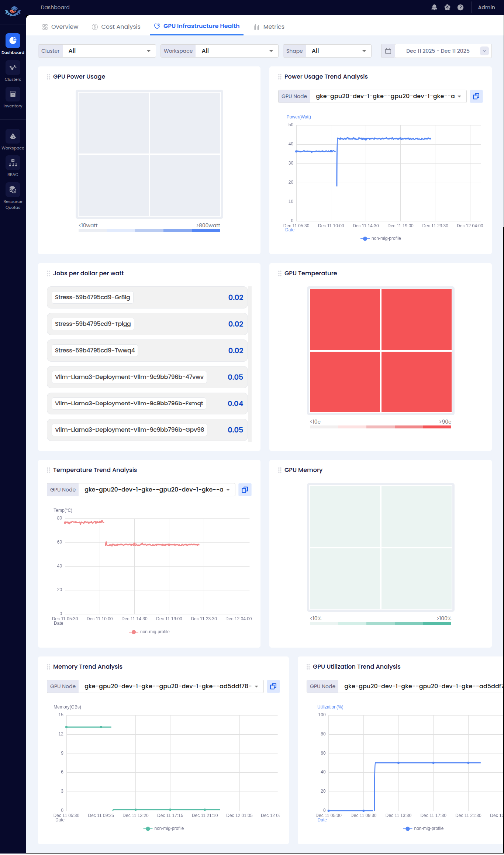Click top-right tile of GPU Power Usage heatmap
The image size is (504, 855).
pyautogui.click(x=185, y=123)
